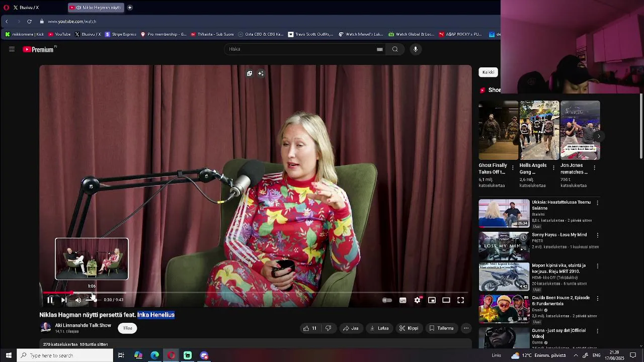
Task: Open options for Ukkola video
Action: [597, 203]
